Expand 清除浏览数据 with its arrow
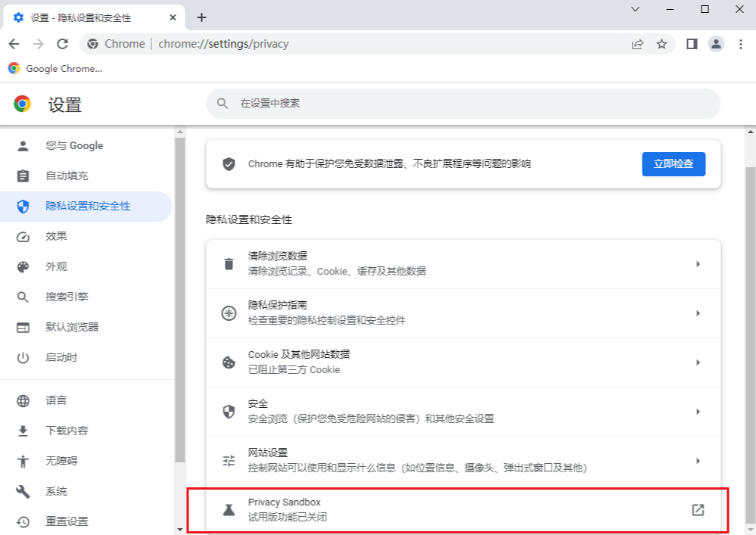The width and height of the screenshot is (756, 535). tap(698, 264)
